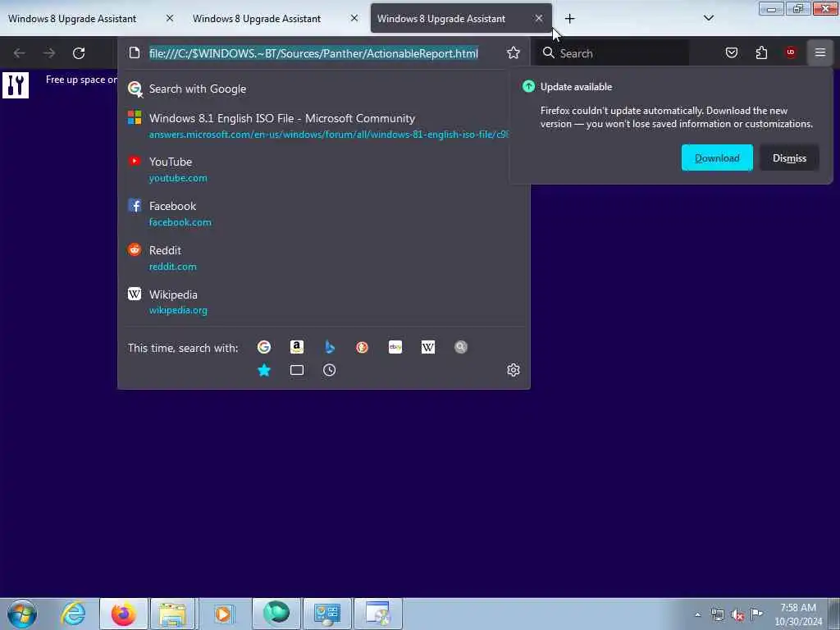Open the muted volume tray icon

(737, 615)
